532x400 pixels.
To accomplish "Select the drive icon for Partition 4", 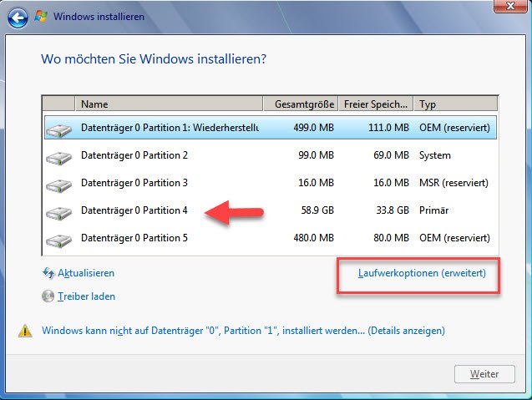I will pos(59,213).
